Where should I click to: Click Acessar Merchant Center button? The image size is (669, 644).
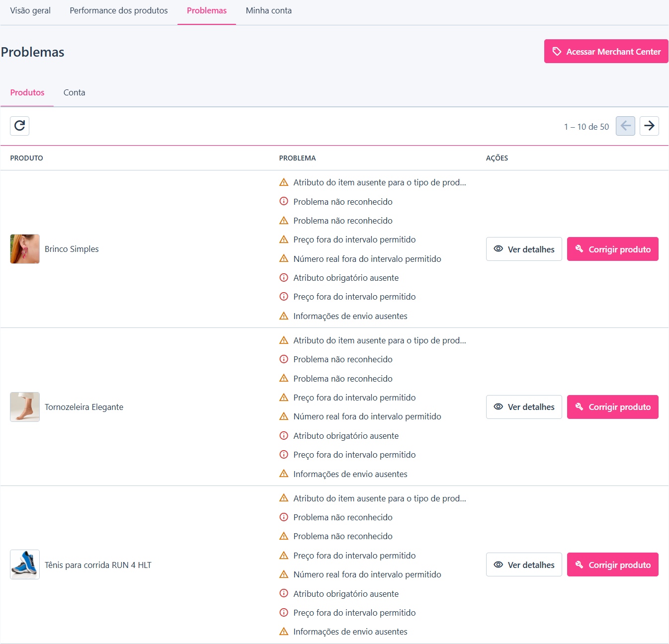click(606, 51)
